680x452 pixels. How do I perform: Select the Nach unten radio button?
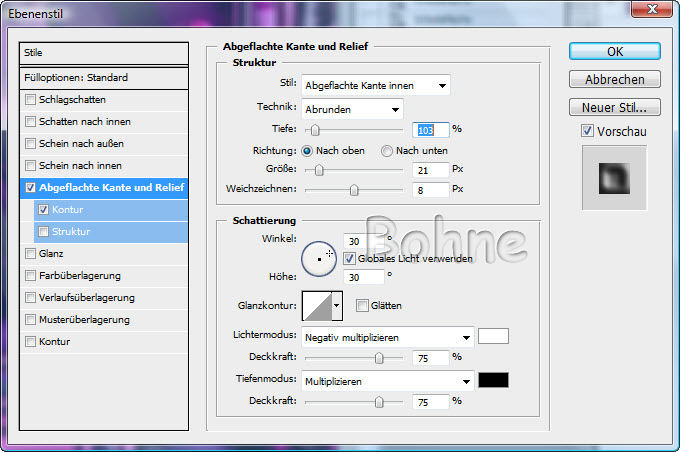[x=387, y=150]
